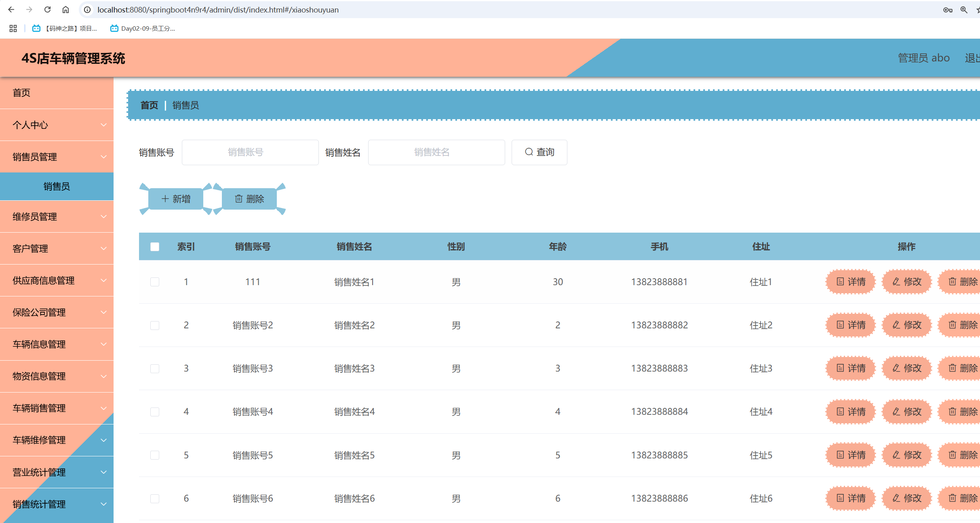
Task: Click the 退出 logout link
Action: (972, 58)
